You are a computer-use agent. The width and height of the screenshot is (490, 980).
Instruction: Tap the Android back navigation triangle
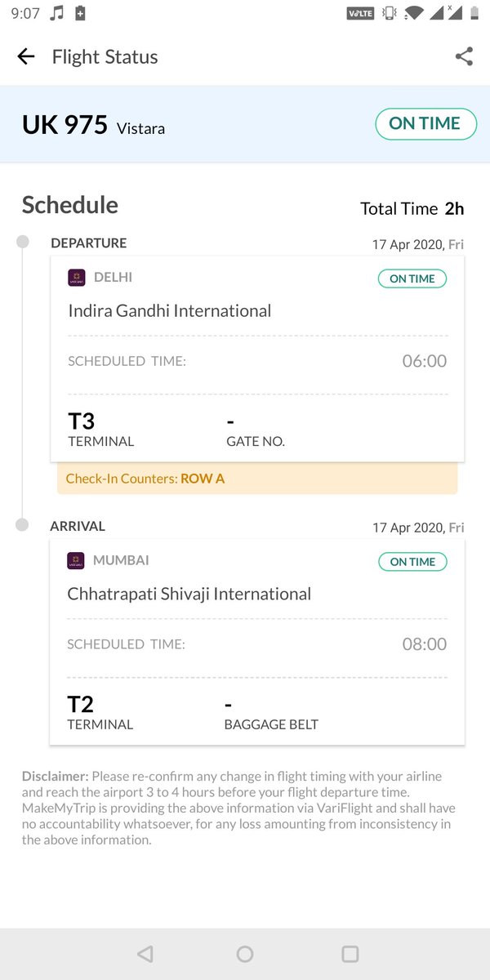[145, 953]
